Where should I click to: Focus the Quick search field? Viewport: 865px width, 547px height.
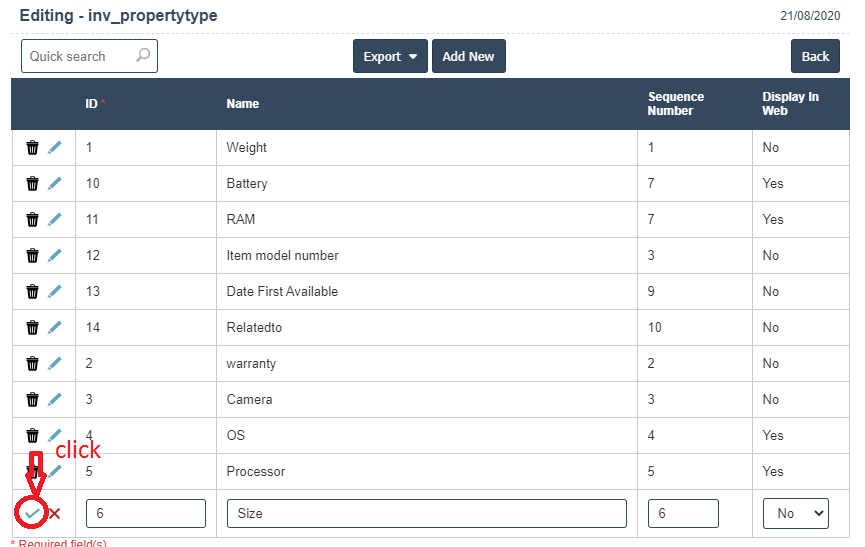[80, 57]
